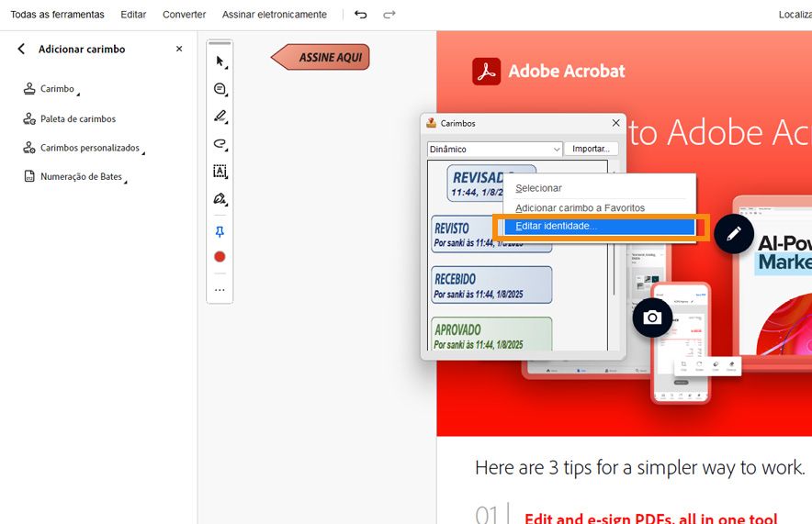Expand Carimbos personalizados
The image size is (812, 524).
click(84, 148)
